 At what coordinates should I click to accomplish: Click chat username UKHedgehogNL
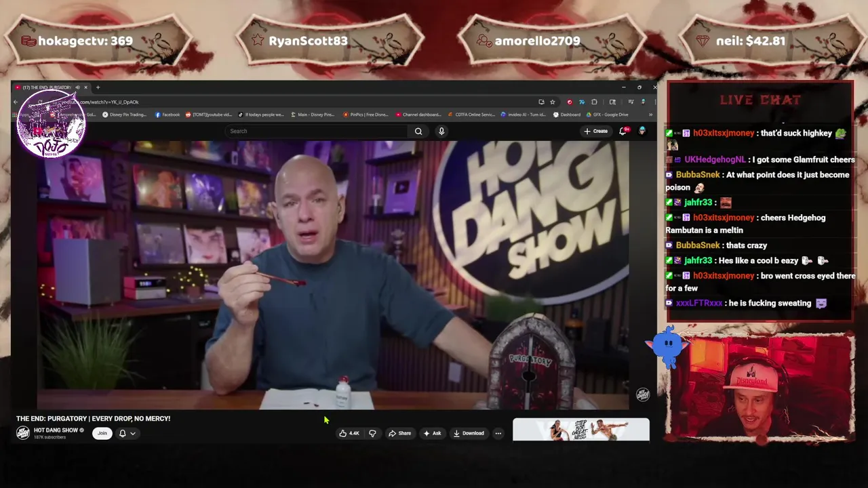pyautogui.click(x=715, y=160)
